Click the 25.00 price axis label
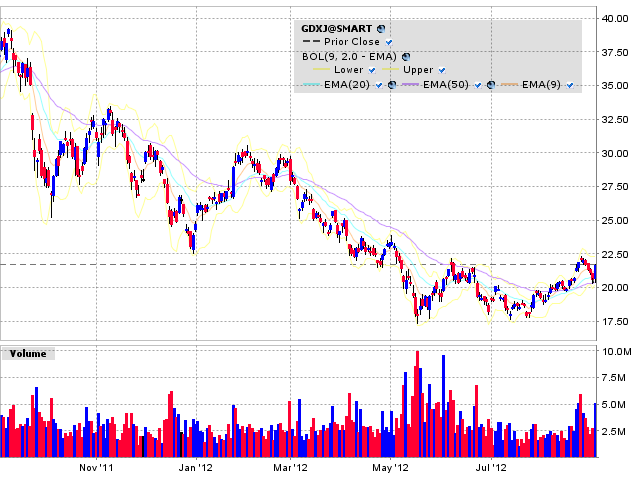The height and width of the screenshot is (480, 640). pos(615,220)
